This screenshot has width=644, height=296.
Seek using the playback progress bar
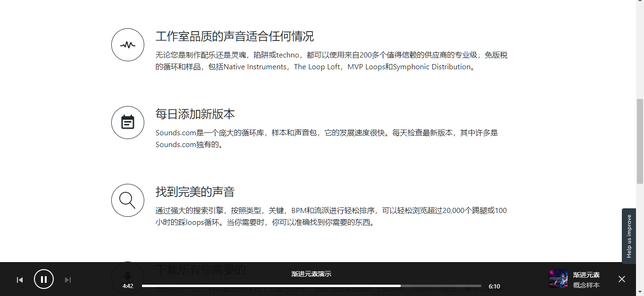(311, 286)
